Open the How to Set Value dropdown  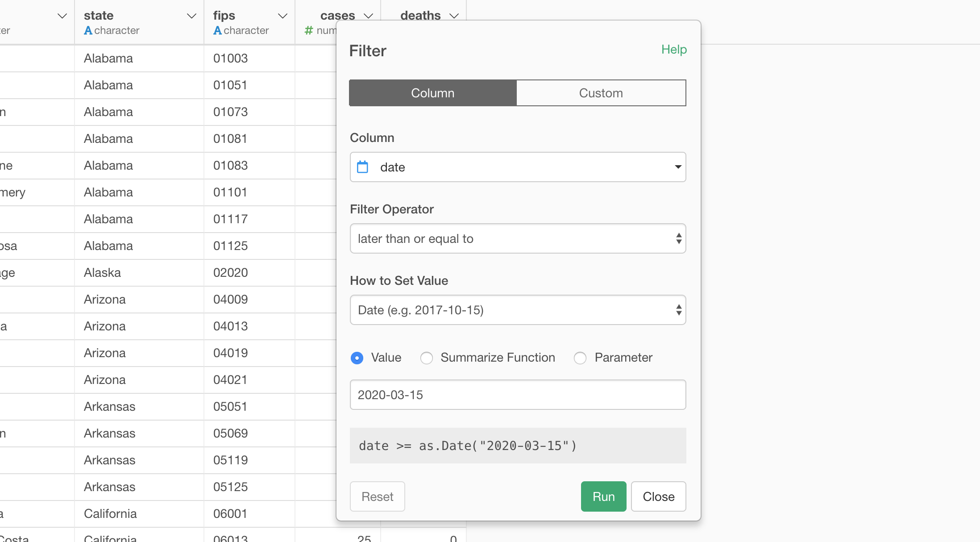point(518,310)
